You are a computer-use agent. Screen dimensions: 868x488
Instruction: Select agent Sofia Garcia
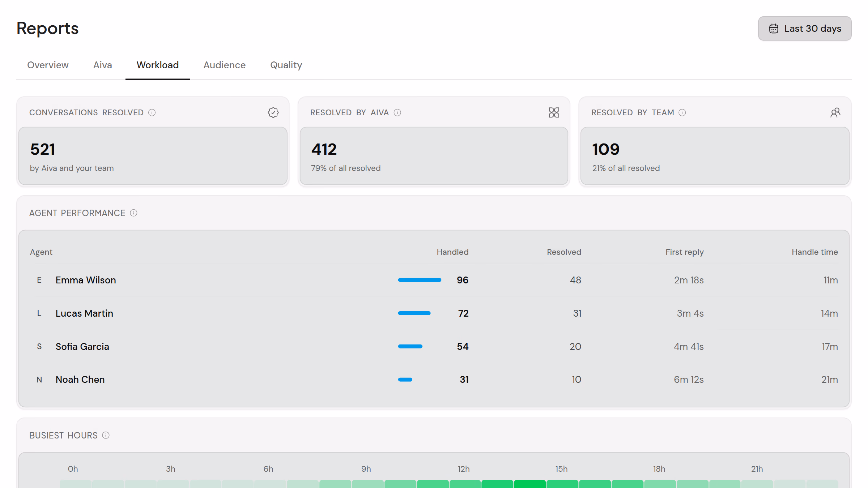pyautogui.click(x=82, y=347)
